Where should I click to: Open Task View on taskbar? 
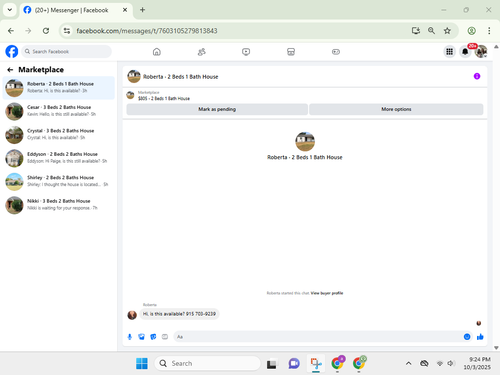[x=271, y=364]
